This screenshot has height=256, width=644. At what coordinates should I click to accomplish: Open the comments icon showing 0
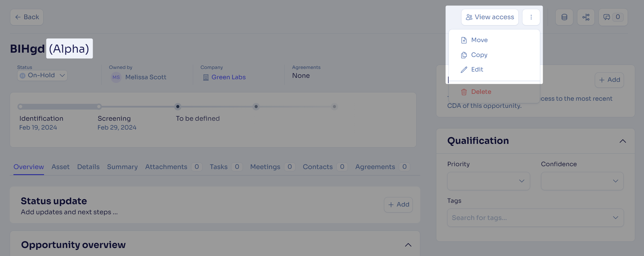point(613,17)
